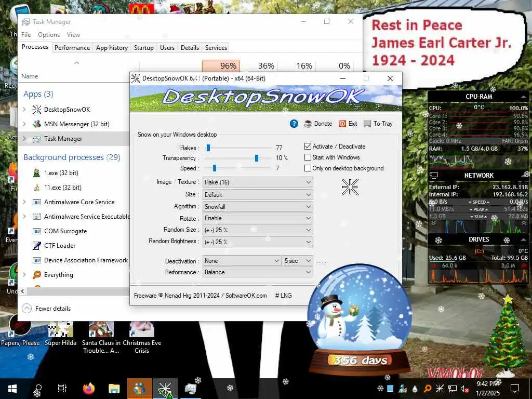Expand the DesktopSnowOK row in Task Manager
Viewport: 532px width, 399px height.
coord(24,110)
